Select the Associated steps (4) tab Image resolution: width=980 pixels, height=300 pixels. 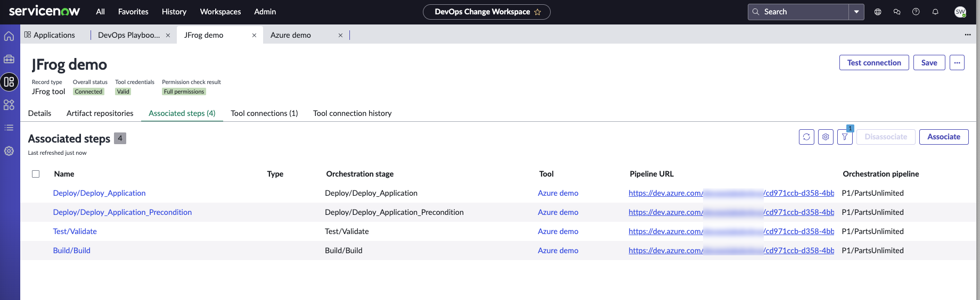pyautogui.click(x=182, y=113)
